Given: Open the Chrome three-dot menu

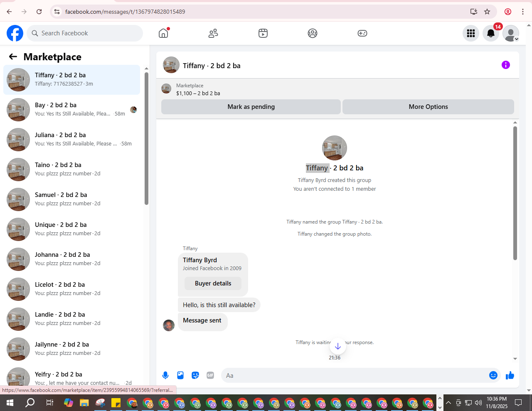Looking at the screenshot, I should [x=523, y=12].
